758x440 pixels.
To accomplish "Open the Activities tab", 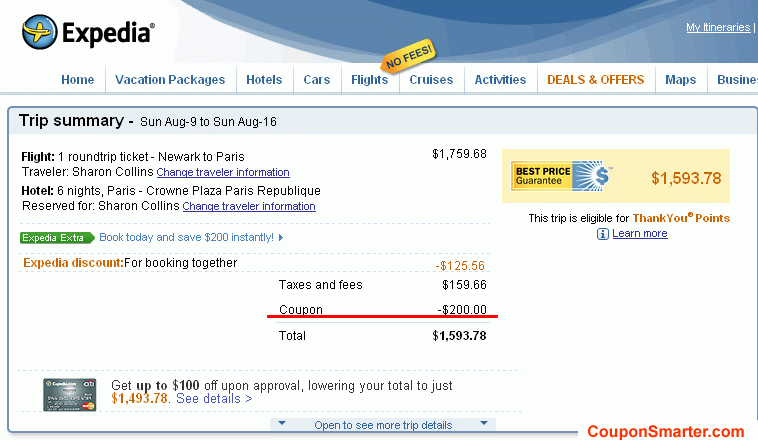I will (x=500, y=80).
